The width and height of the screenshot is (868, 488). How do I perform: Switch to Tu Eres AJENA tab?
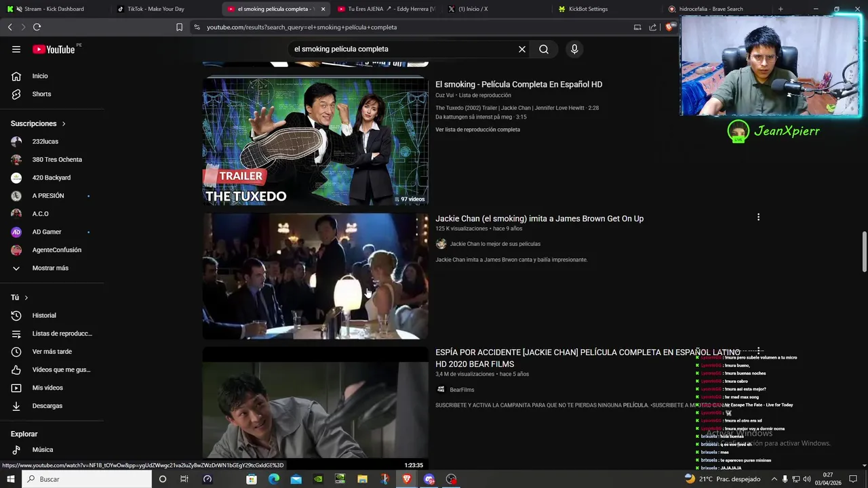[x=387, y=9]
